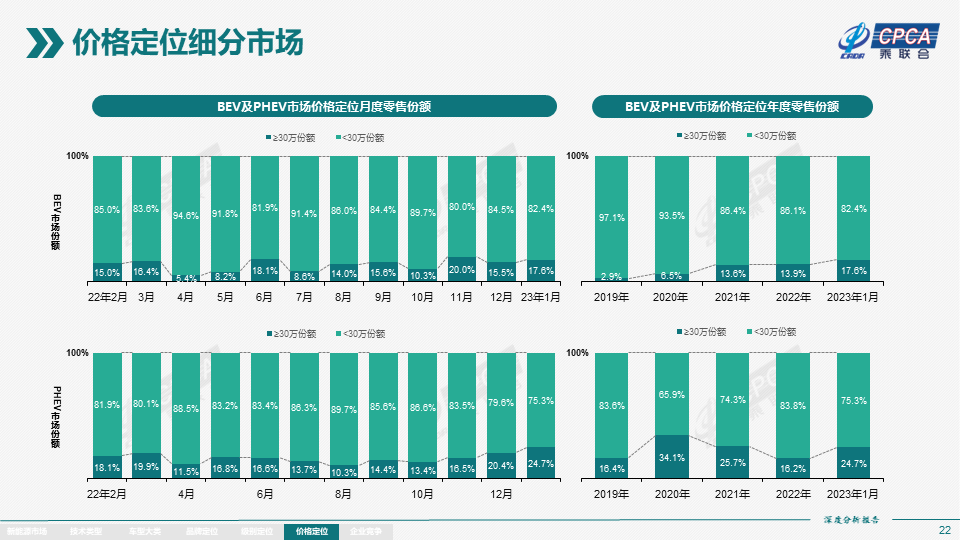This screenshot has height=540, width=960.
Task: Open the 新能源市场 navigation tab
Action: click(x=27, y=532)
